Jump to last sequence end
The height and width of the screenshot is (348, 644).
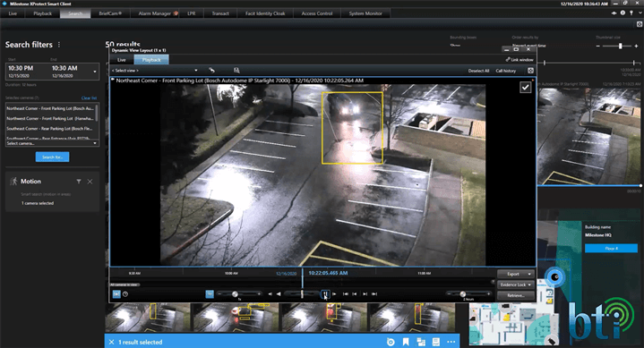(x=374, y=293)
